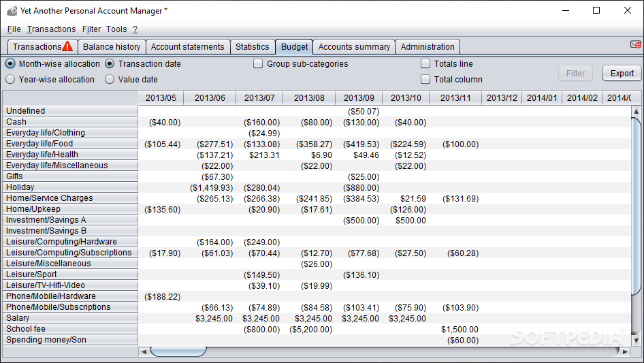This screenshot has width=644, height=363.
Task: Select the Everyday life/Food row header
Action: coord(70,144)
